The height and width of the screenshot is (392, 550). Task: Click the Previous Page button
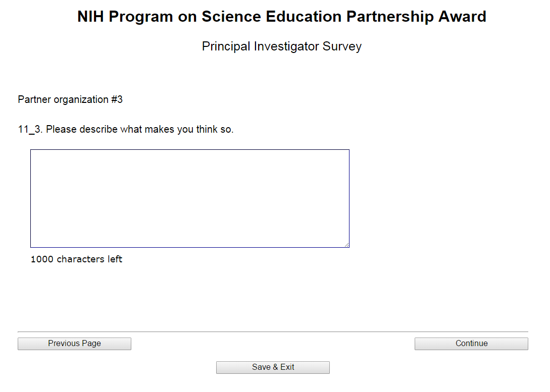click(x=74, y=344)
